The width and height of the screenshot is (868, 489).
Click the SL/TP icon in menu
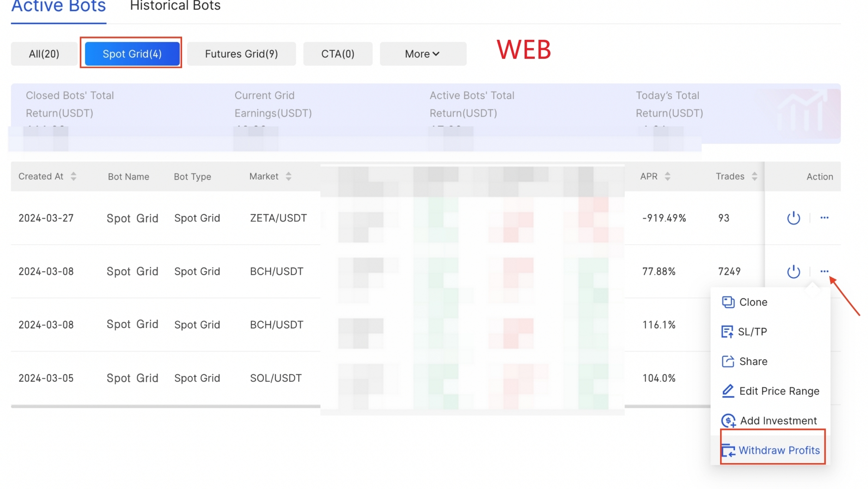[x=727, y=332]
